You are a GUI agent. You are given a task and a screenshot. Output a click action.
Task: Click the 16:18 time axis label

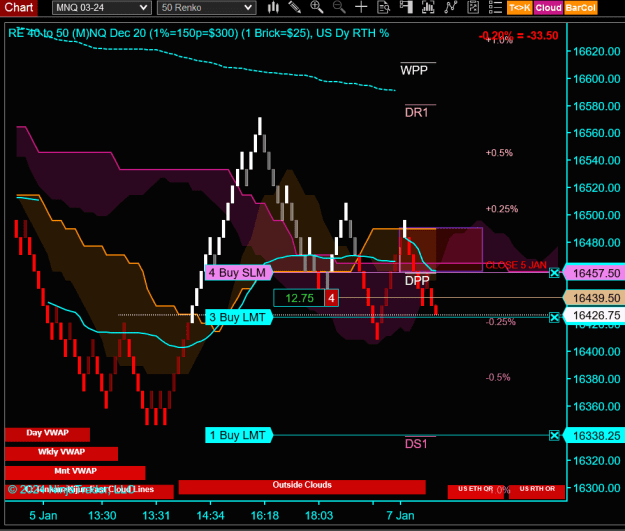point(265,516)
